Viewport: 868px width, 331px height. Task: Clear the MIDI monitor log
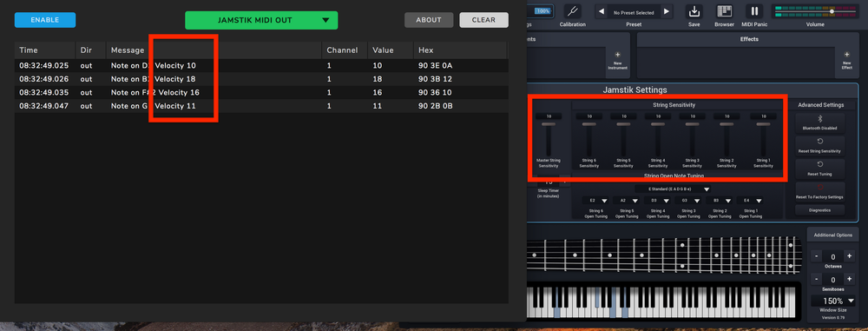pyautogui.click(x=483, y=20)
